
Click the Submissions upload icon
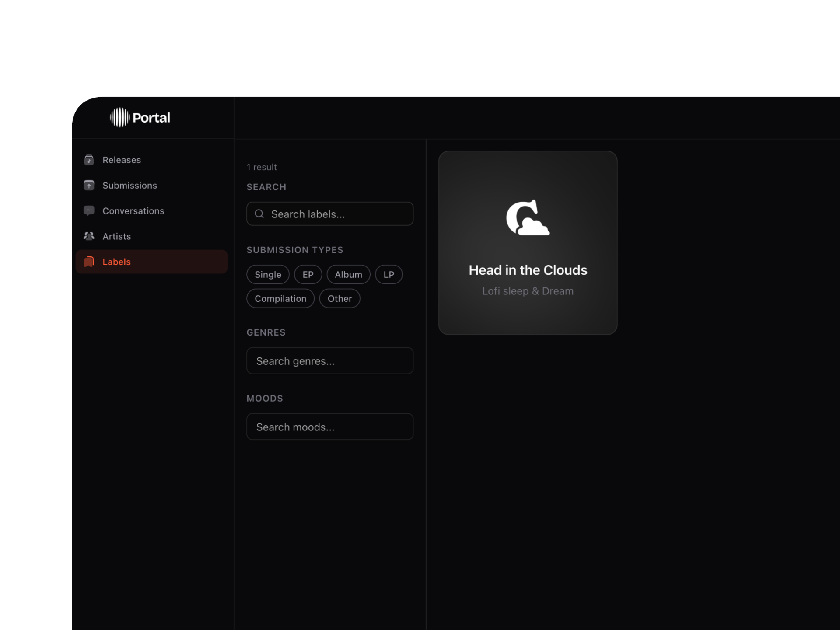click(89, 185)
